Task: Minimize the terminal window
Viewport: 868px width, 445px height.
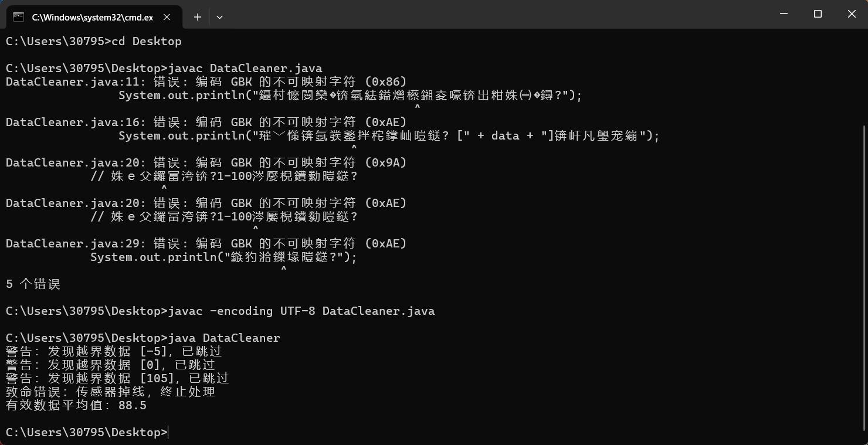Action: [784, 13]
